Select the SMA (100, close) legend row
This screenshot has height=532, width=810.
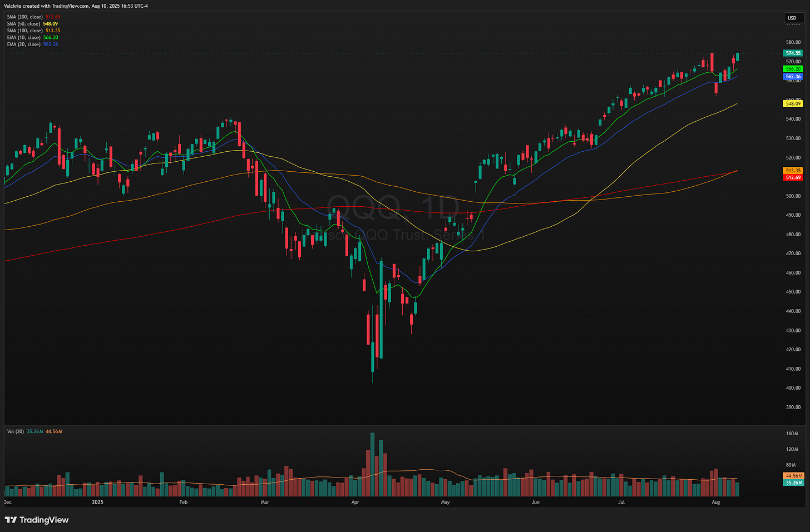[33, 31]
